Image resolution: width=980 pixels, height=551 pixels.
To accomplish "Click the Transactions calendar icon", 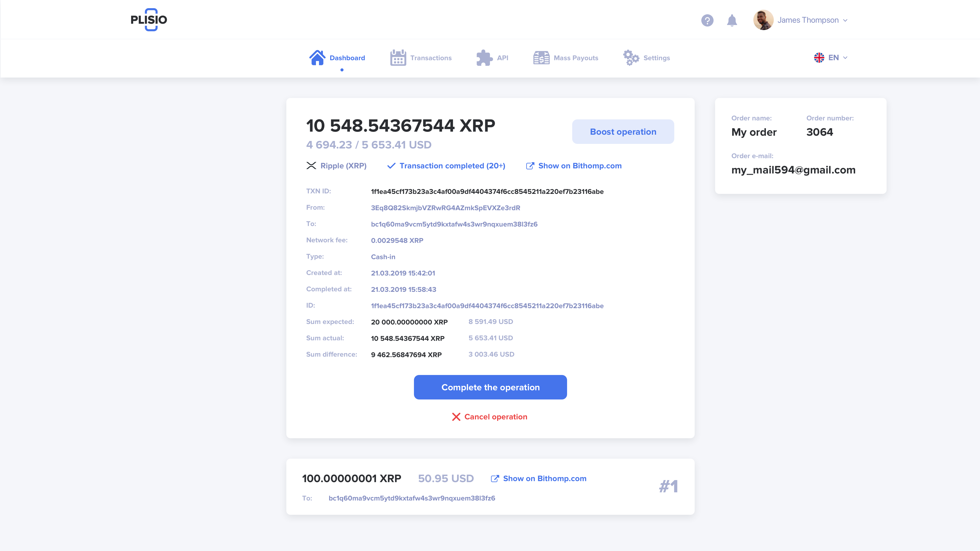I will (x=398, y=57).
